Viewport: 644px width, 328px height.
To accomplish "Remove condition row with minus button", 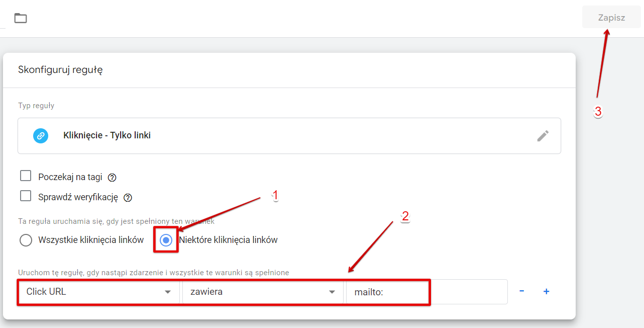I will pos(522,291).
